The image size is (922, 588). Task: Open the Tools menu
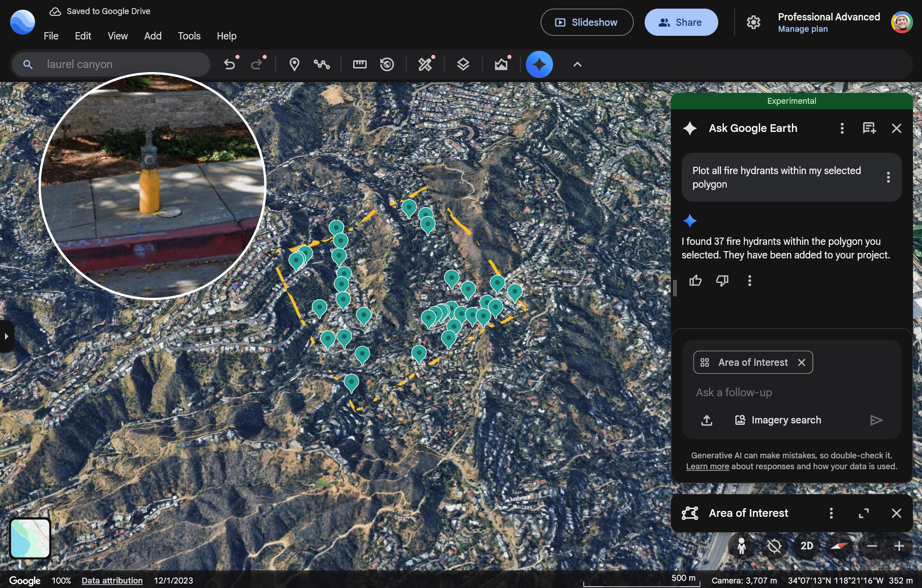pyautogui.click(x=189, y=36)
